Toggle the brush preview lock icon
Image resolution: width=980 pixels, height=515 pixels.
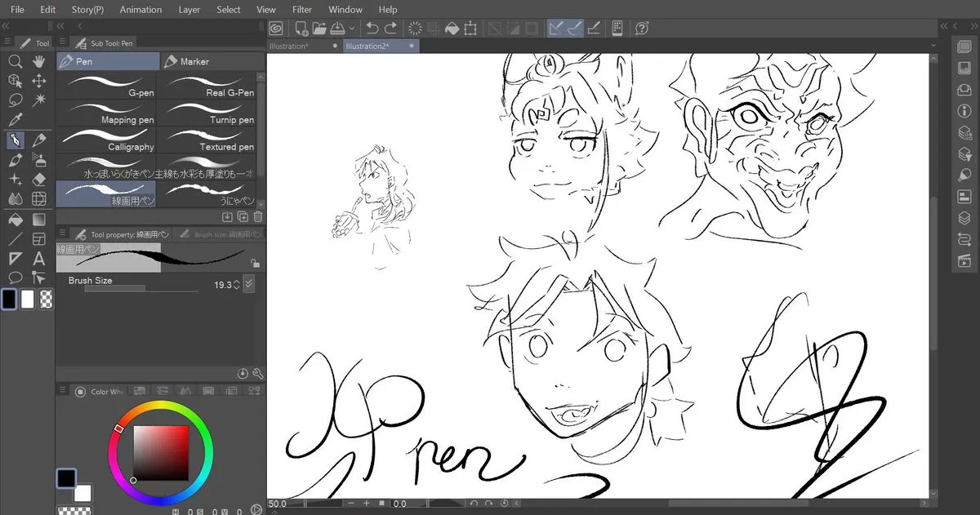pyautogui.click(x=255, y=263)
